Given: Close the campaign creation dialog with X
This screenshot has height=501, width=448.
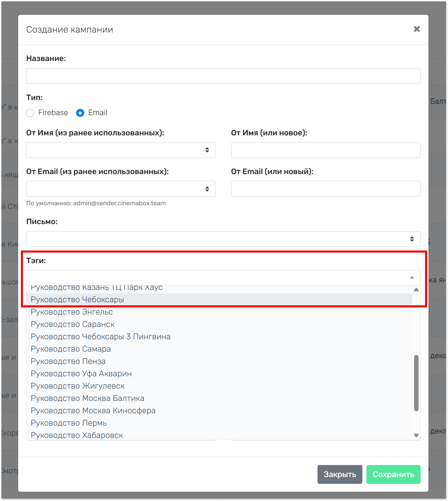Looking at the screenshot, I should (x=416, y=29).
